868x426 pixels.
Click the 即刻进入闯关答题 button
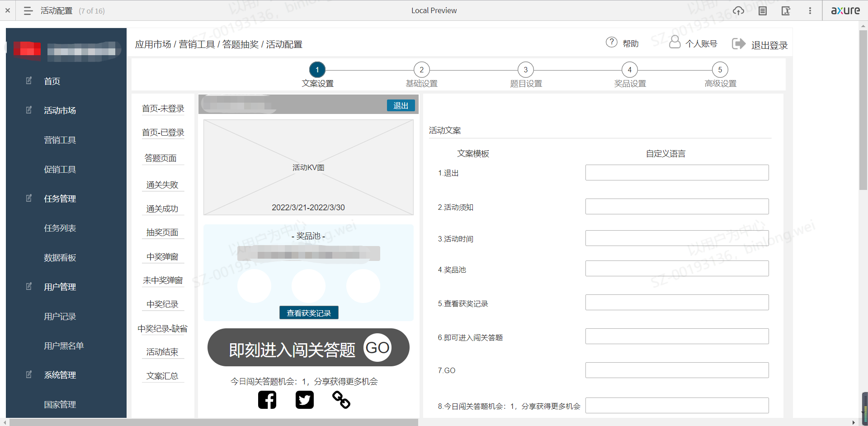(x=308, y=348)
